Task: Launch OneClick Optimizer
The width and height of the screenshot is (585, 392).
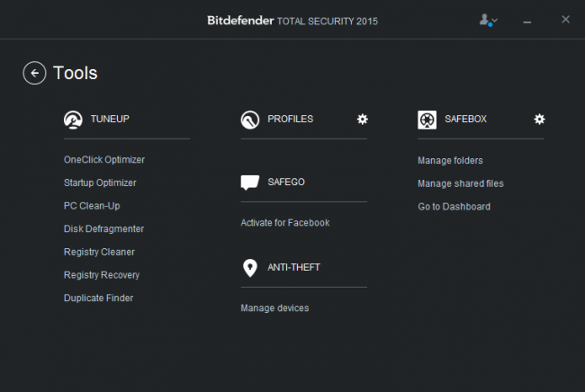Action: point(104,160)
